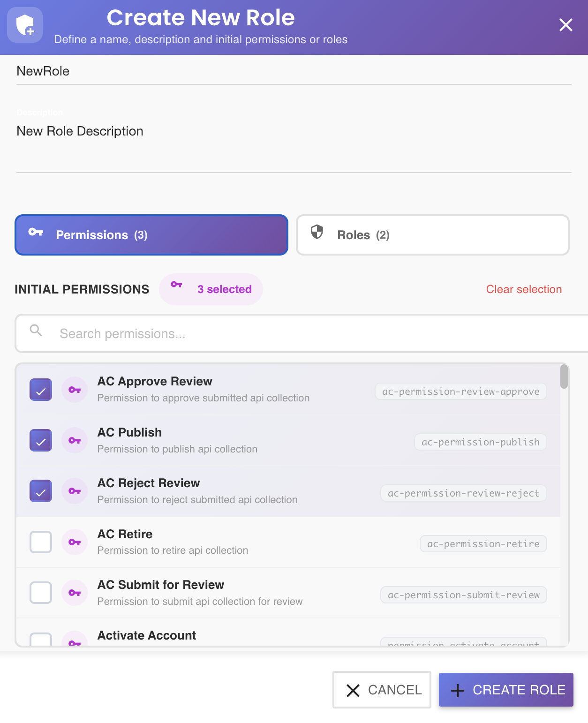Select the AC Reject Review title text
Image resolution: width=588 pixels, height=723 pixels.
coord(149,483)
